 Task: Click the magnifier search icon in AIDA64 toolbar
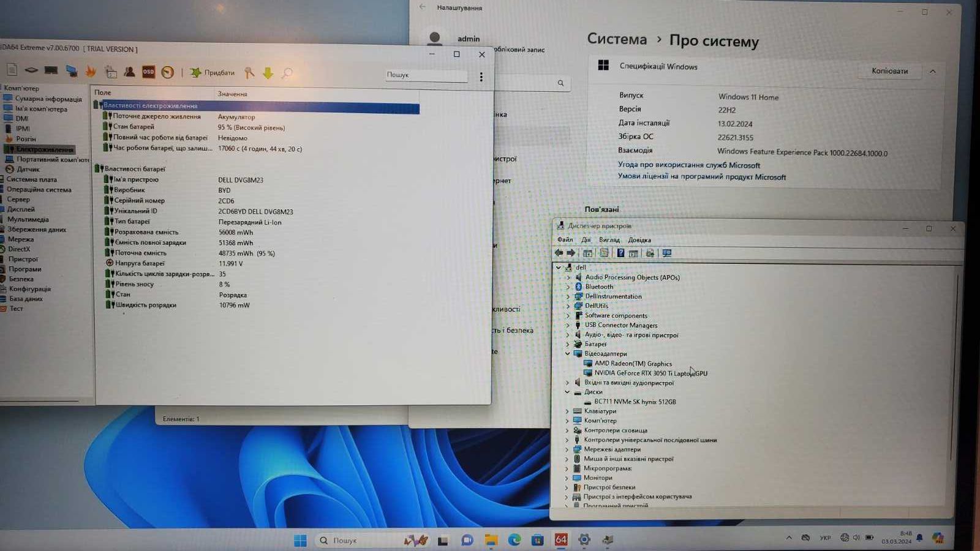click(287, 73)
